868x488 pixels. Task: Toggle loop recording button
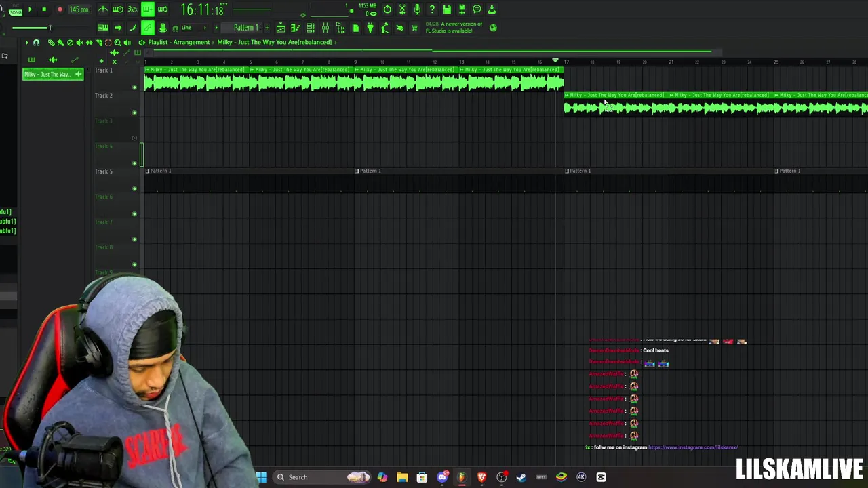(x=163, y=9)
